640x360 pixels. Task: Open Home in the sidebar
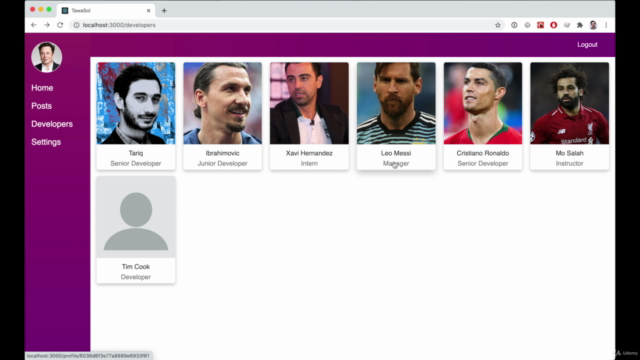[x=42, y=88]
